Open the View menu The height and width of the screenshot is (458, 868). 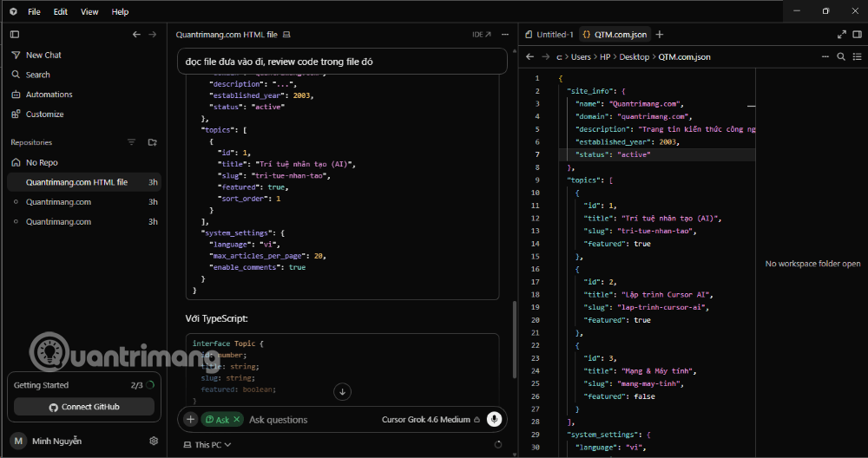89,11
